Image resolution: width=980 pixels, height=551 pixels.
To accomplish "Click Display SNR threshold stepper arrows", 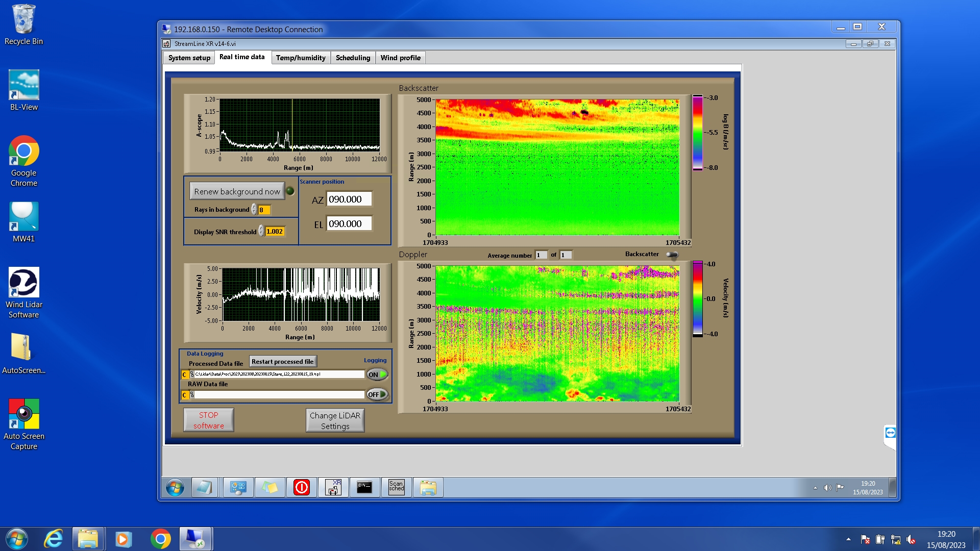I will tap(261, 231).
